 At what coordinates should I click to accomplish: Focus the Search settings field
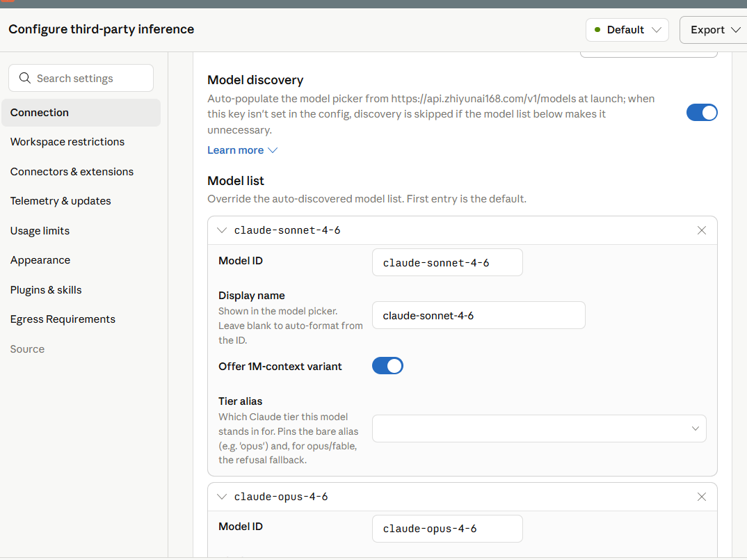[81, 78]
